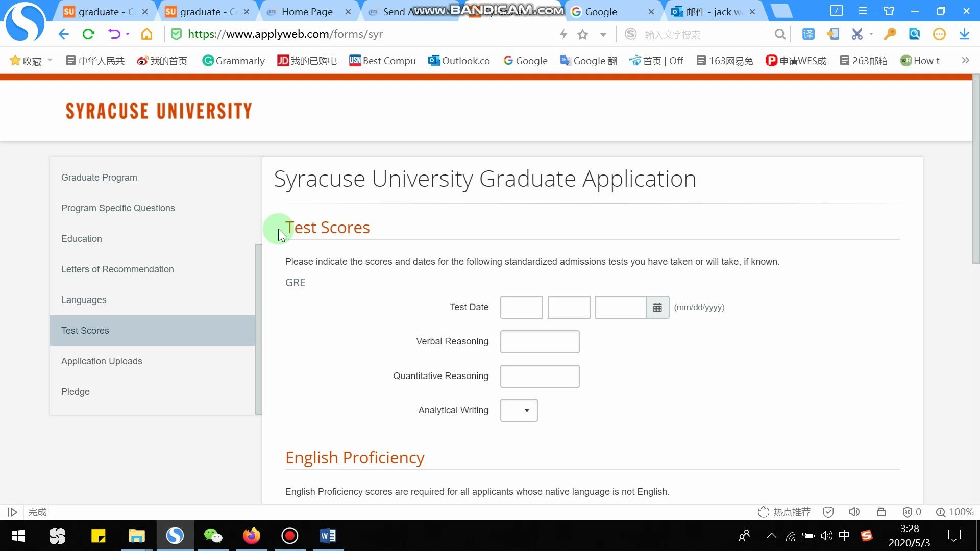The width and height of the screenshot is (980, 551).
Task: Expand the address bar dropdown arrow
Action: coord(603,35)
